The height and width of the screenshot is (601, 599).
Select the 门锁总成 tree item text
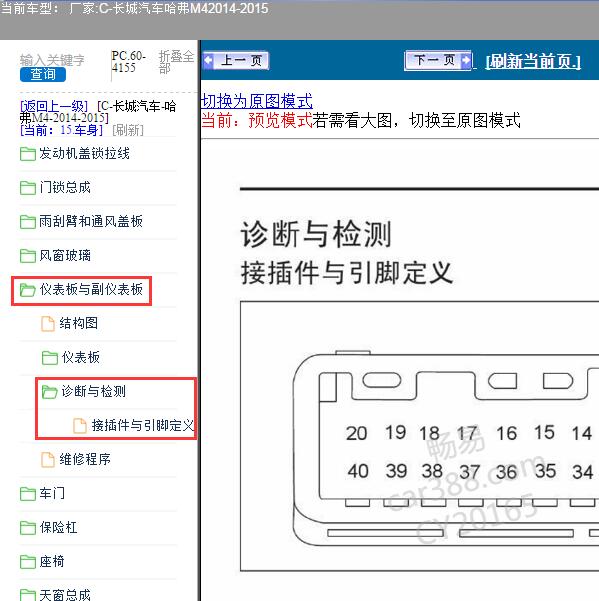click(65, 187)
